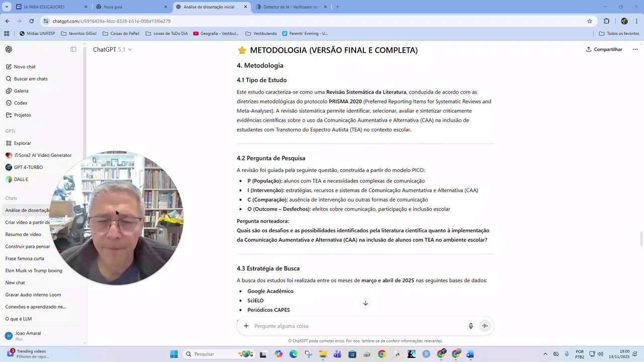Open the tab search dropdown
This screenshot has width=644, height=362.
[x=6, y=7]
